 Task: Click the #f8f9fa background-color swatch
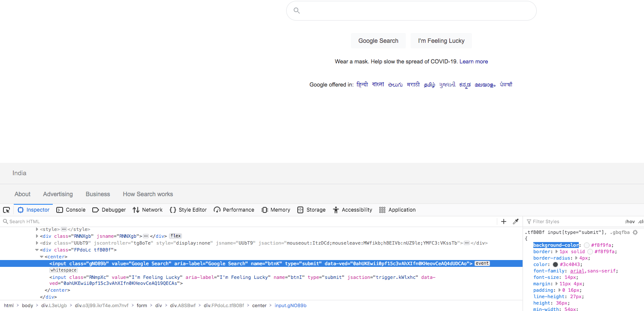click(587, 245)
